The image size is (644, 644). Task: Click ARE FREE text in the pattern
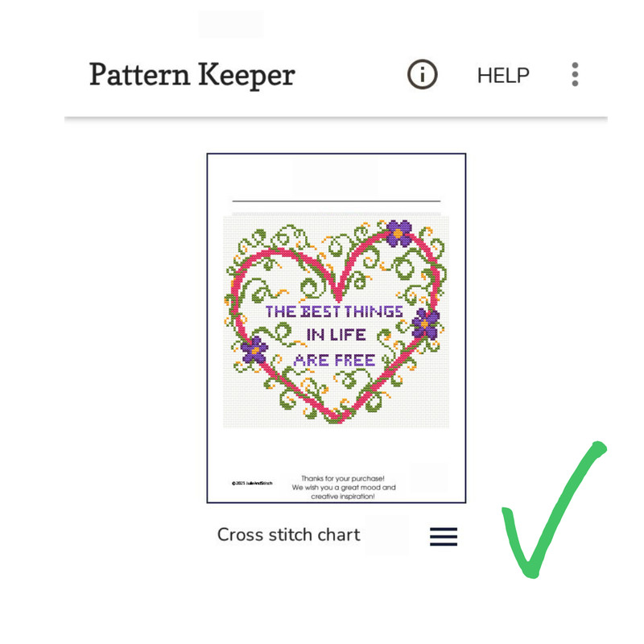click(334, 360)
